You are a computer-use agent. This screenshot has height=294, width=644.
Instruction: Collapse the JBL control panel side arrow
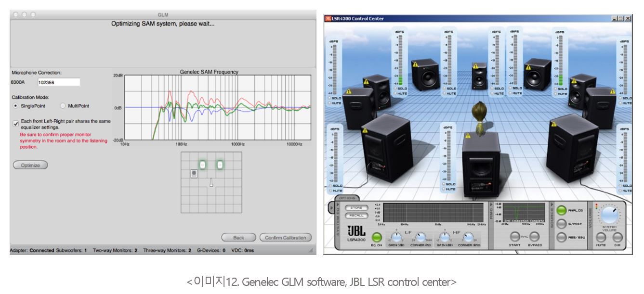(x=330, y=207)
